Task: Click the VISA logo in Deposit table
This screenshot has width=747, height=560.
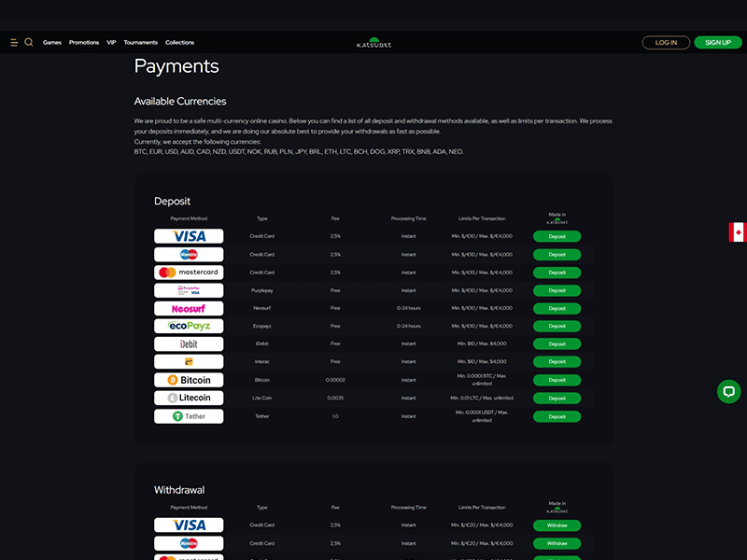Action: pos(189,236)
